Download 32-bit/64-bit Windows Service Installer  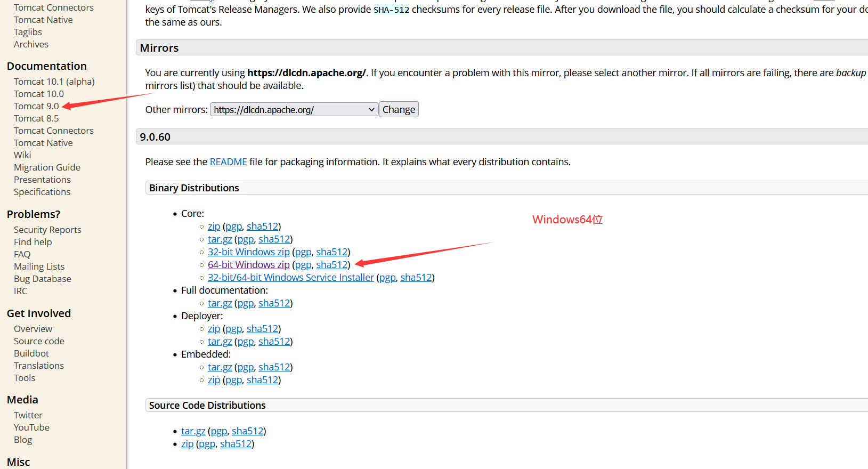click(291, 278)
